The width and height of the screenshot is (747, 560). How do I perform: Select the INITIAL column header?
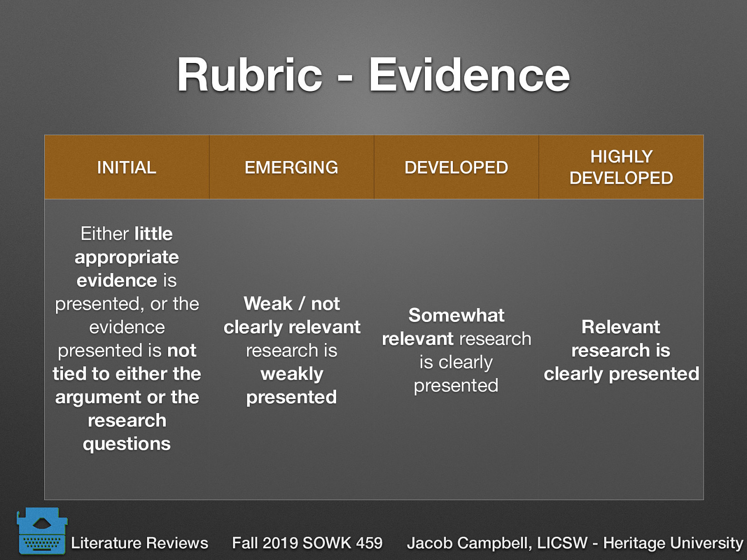pyautogui.click(x=126, y=167)
